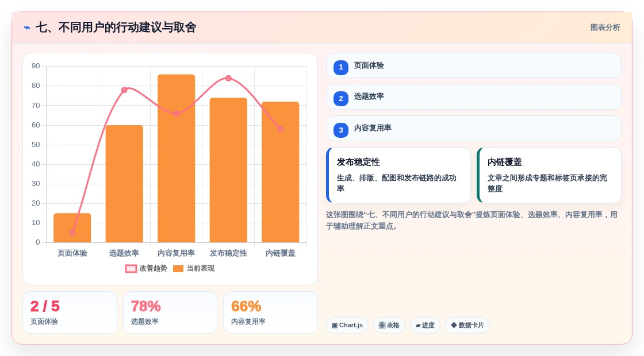644x356 pixels.
Task: Click the description text starting 这张图围绕
Action: coord(471,220)
